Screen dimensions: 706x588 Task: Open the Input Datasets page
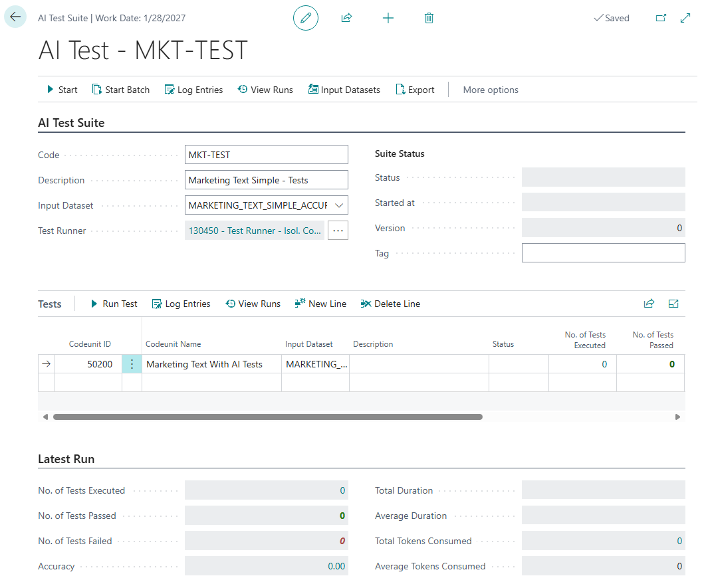(344, 89)
